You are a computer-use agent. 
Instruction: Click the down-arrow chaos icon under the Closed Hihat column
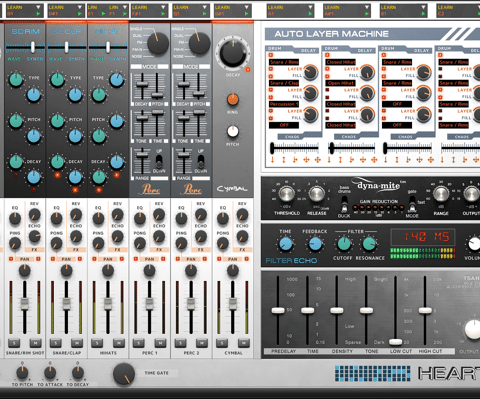point(329,160)
